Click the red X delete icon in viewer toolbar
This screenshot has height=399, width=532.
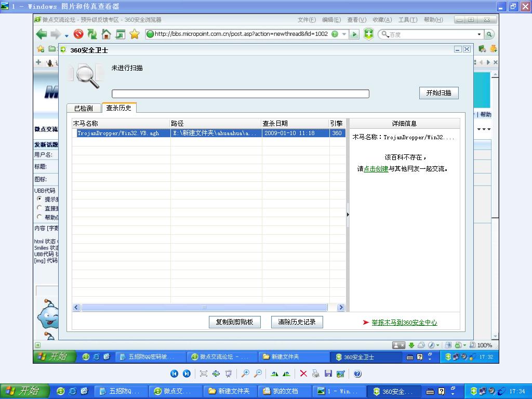[x=303, y=374]
